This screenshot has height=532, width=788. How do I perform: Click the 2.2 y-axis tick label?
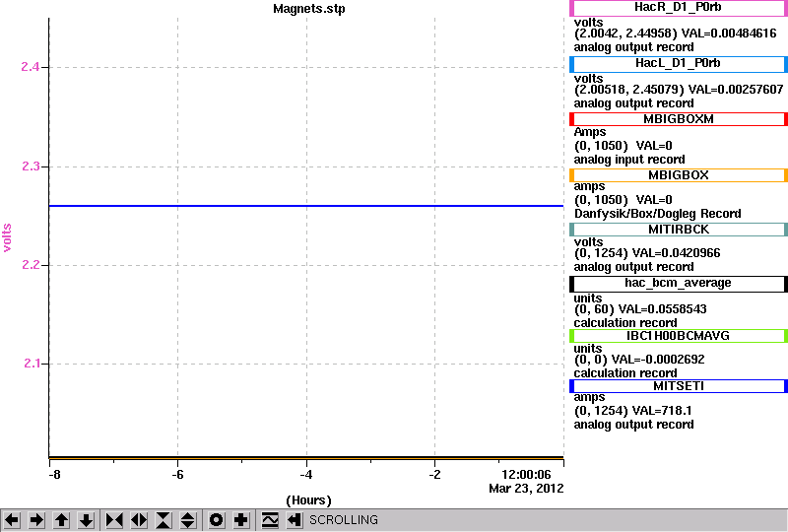coord(31,264)
